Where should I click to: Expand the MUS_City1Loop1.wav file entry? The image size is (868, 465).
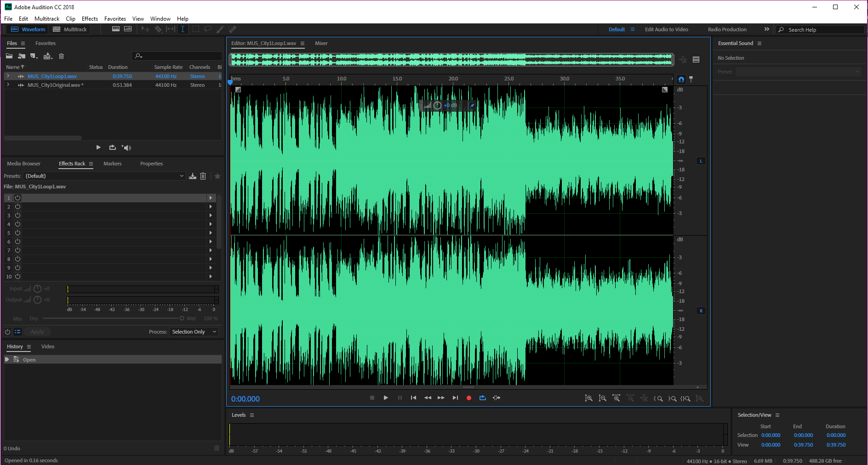pos(8,76)
